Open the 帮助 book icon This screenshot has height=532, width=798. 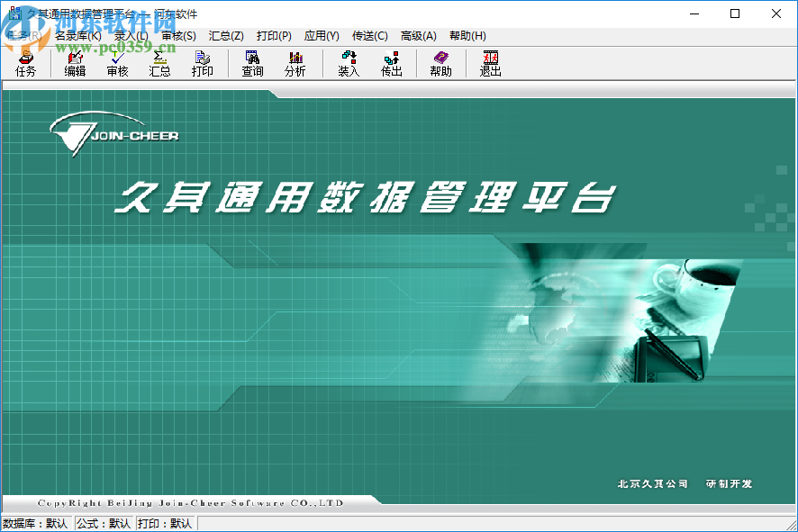(x=440, y=64)
